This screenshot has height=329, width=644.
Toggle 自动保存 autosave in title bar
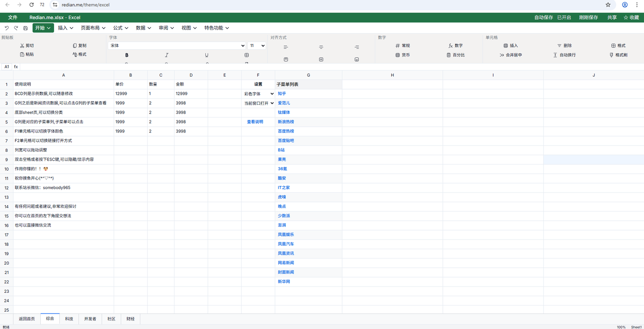coord(543,17)
